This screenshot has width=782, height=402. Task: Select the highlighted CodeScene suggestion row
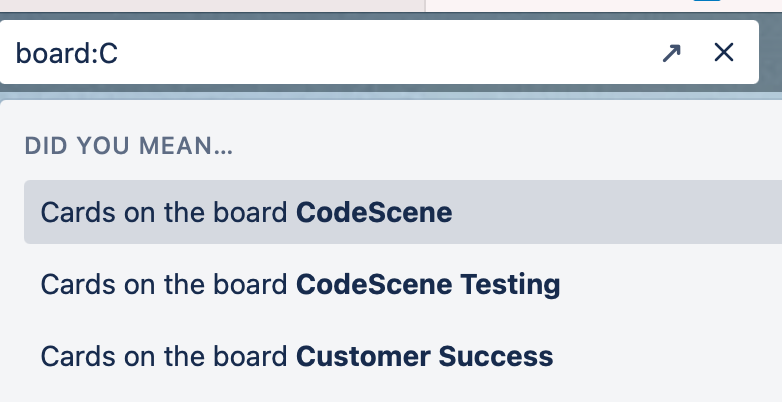point(400,212)
